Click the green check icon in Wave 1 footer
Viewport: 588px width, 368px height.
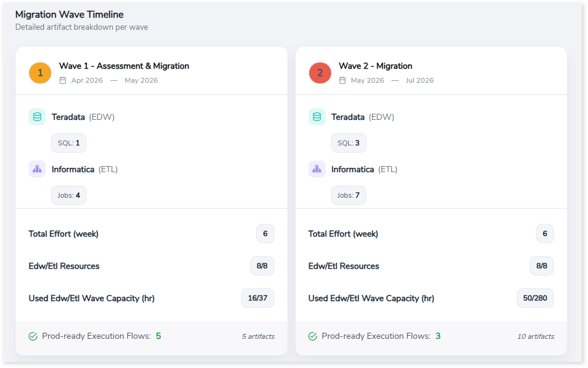coord(33,336)
